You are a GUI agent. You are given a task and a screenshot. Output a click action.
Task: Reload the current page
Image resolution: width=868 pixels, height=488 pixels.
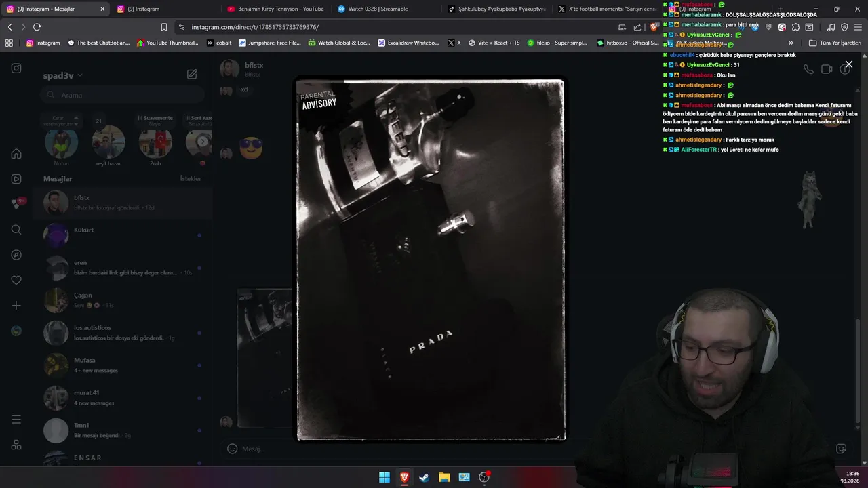(37, 27)
